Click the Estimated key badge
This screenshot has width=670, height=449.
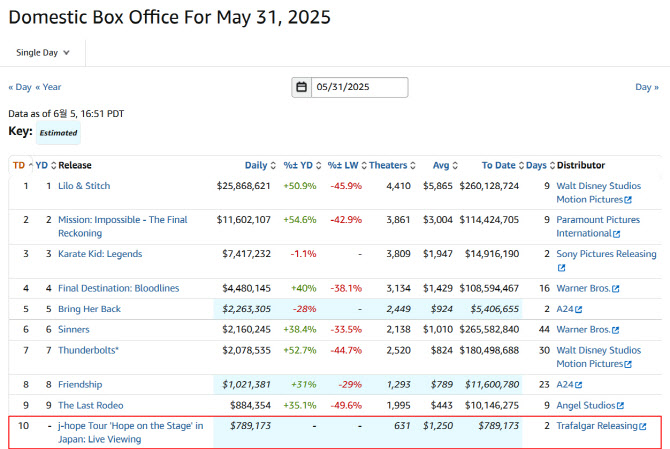click(59, 133)
